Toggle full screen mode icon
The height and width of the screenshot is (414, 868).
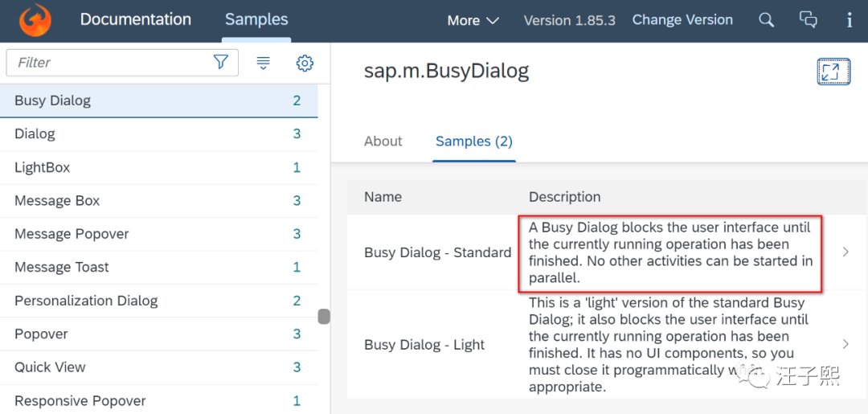(833, 72)
